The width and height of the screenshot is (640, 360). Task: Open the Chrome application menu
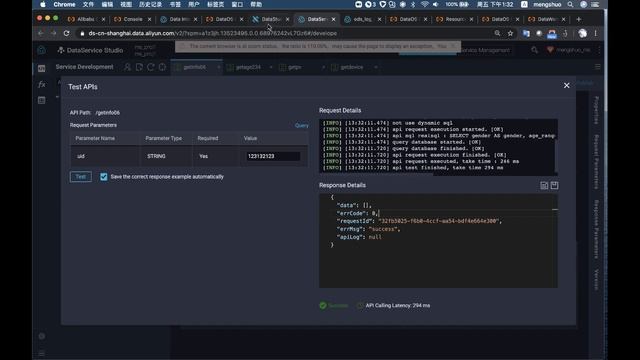click(64, 4)
